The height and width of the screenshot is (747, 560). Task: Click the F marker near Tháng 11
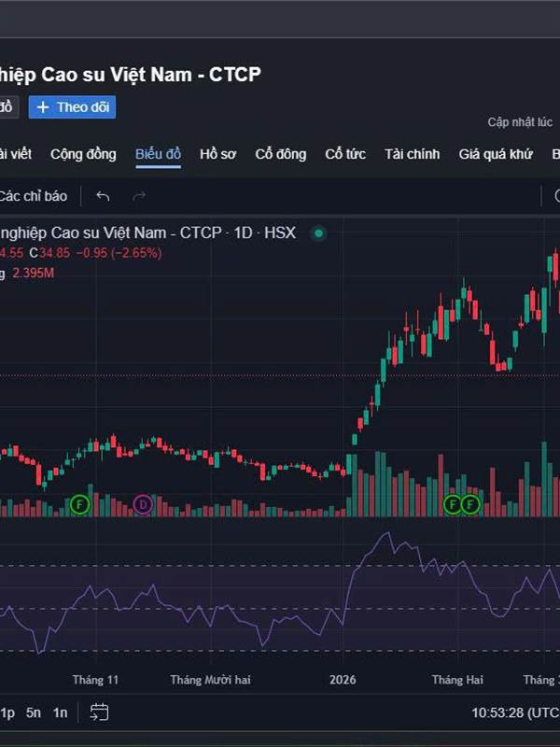coord(80,504)
